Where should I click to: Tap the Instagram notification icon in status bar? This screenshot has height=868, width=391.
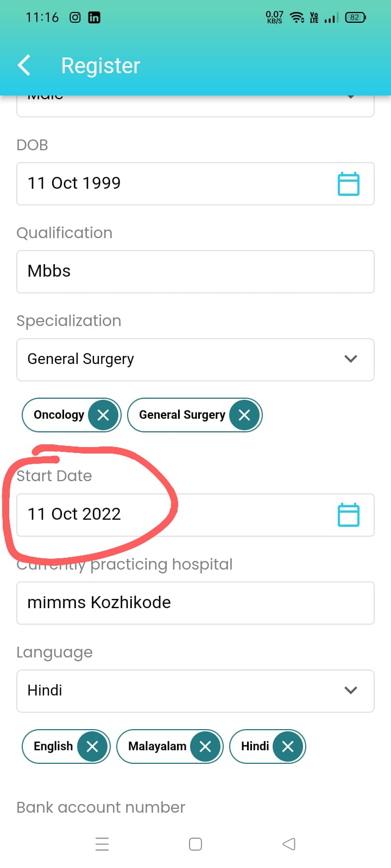coord(75,17)
